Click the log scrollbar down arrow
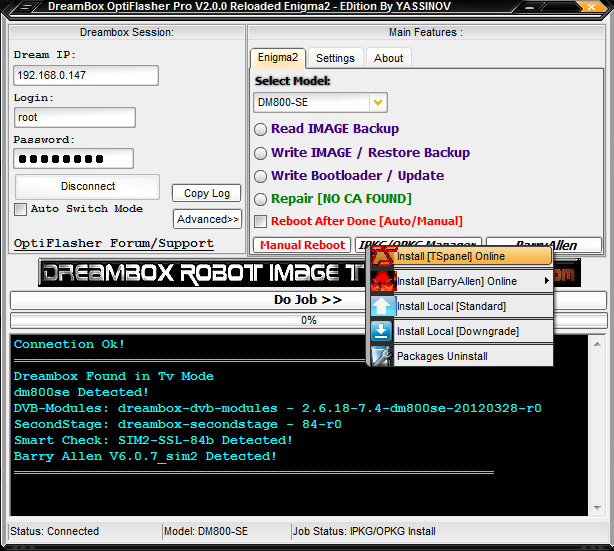Image resolution: width=614 pixels, height=551 pixels. tap(597, 508)
